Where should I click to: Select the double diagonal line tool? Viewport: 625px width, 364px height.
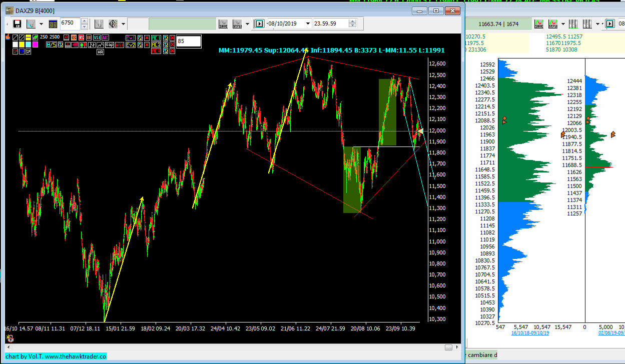pyautogui.click(x=22, y=37)
